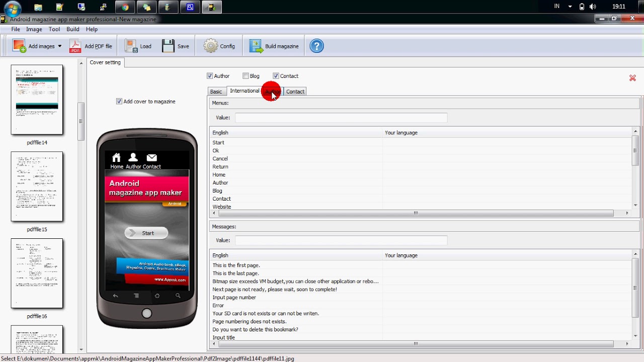Open Google Chrome from the taskbar

click(x=125, y=7)
